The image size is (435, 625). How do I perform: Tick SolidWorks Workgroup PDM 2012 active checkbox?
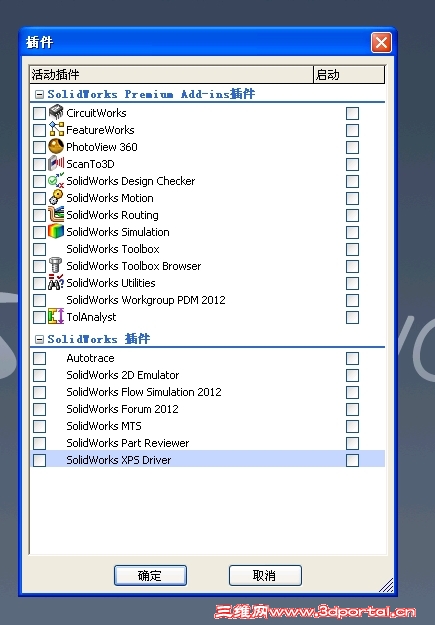point(39,300)
